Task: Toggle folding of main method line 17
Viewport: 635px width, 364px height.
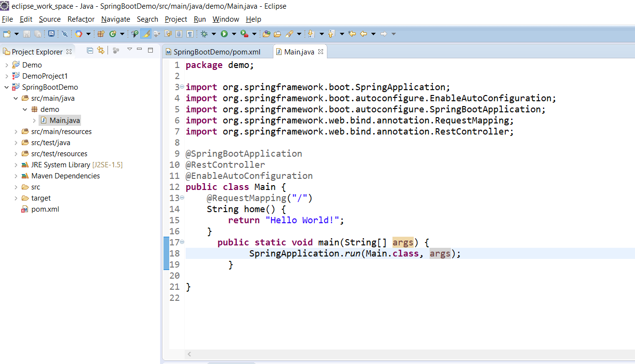Action: 182,243
